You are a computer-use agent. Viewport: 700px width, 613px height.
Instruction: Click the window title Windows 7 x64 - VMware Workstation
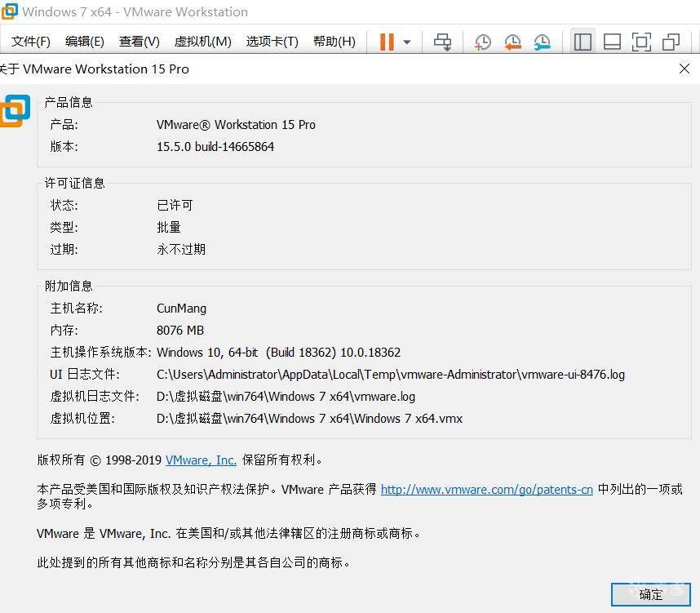[135, 11]
